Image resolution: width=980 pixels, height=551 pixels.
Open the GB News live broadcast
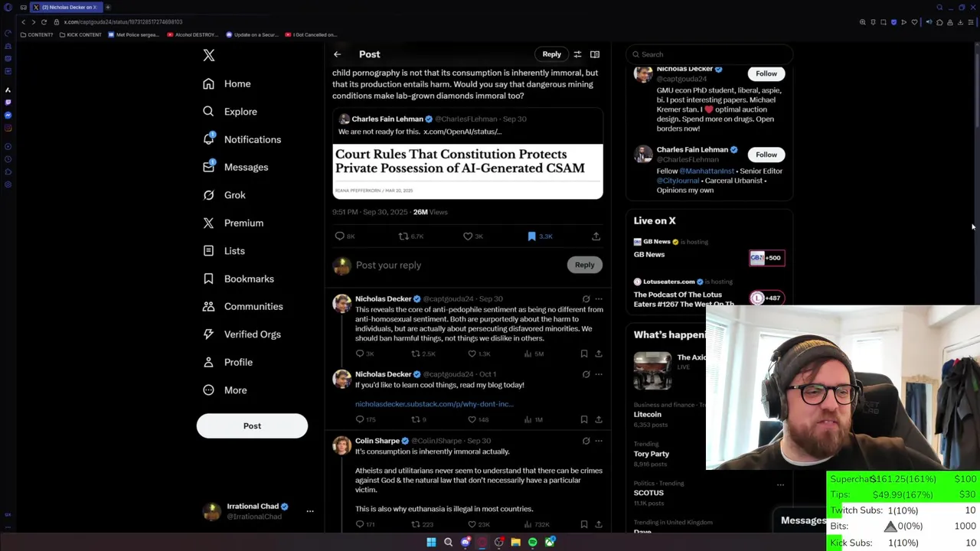pos(709,249)
